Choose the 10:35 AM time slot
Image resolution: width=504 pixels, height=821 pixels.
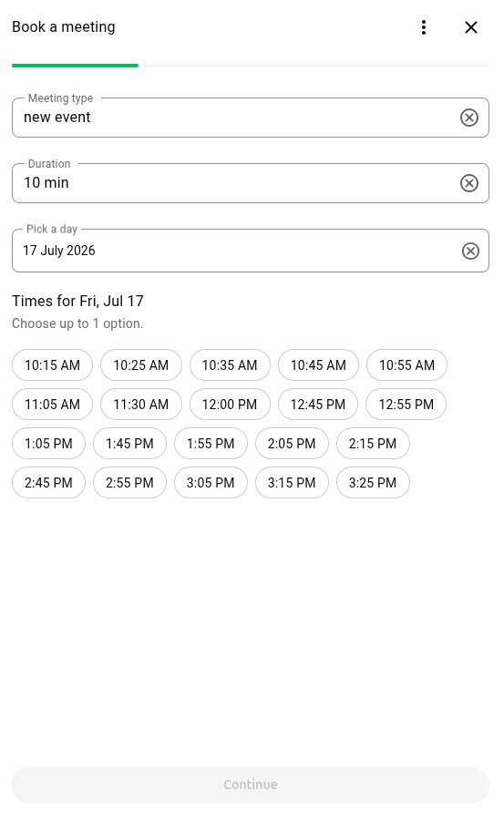[x=230, y=365]
